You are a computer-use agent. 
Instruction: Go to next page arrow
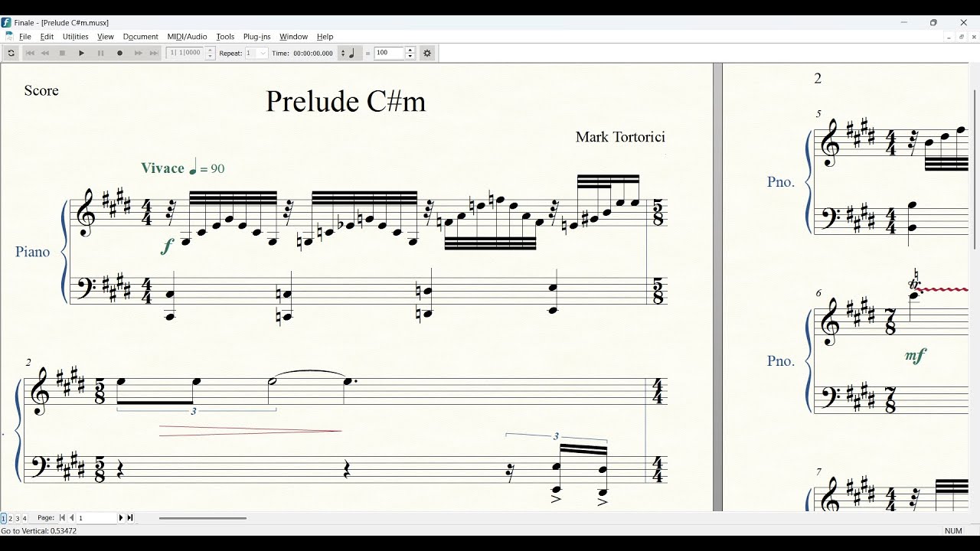[121, 518]
